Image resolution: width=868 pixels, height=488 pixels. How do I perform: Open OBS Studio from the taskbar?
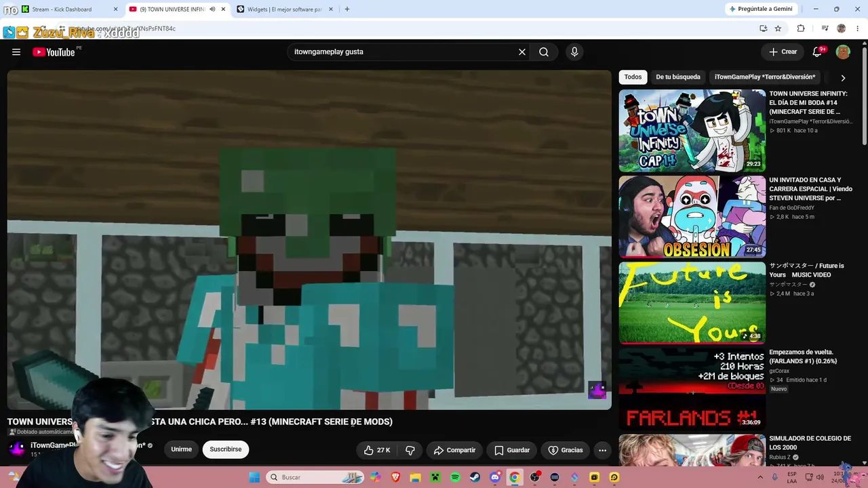pos(535,477)
